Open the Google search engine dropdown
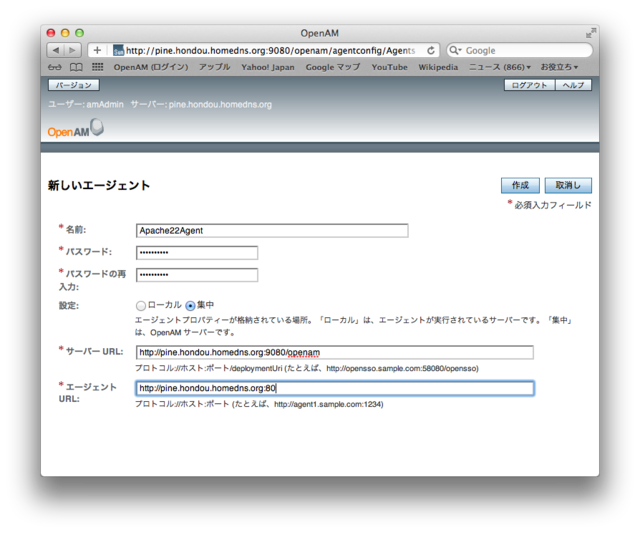The height and width of the screenshot is (533, 640). (x=456, y=50)
